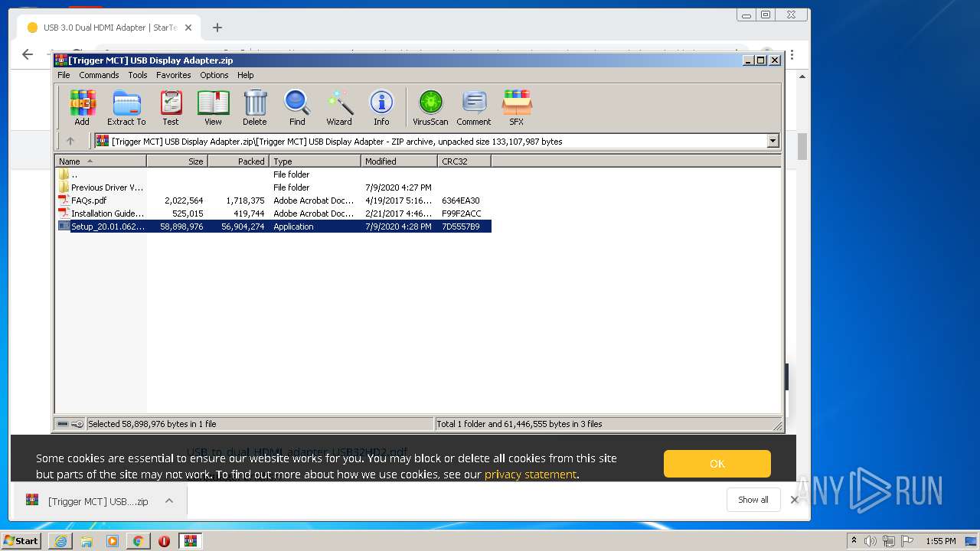Click the Test archive icon
Screen dimensions: 980x551
point(171,107)
